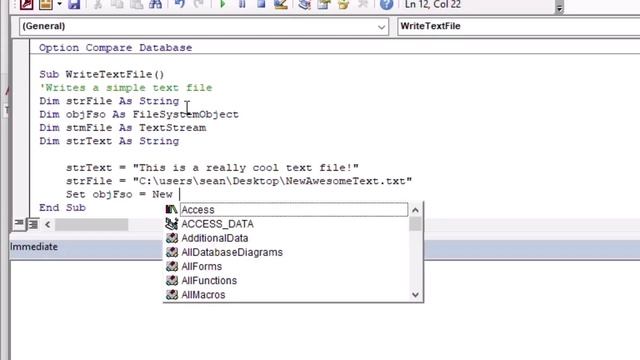Click the Ln 12, Col 22 position indicator
Screen dimensions: 640x360
pyautogui.click(x=433, y=5)
